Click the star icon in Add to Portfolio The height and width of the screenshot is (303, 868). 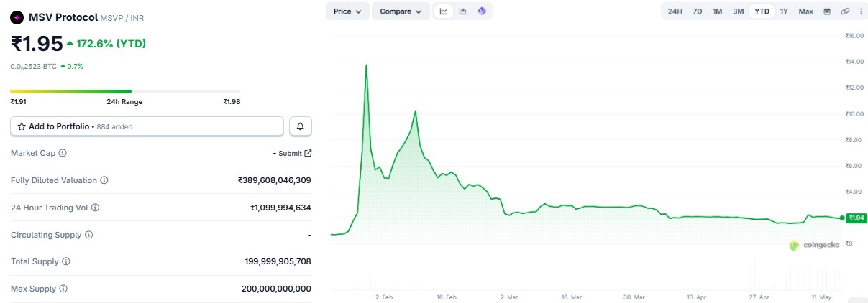22,126
